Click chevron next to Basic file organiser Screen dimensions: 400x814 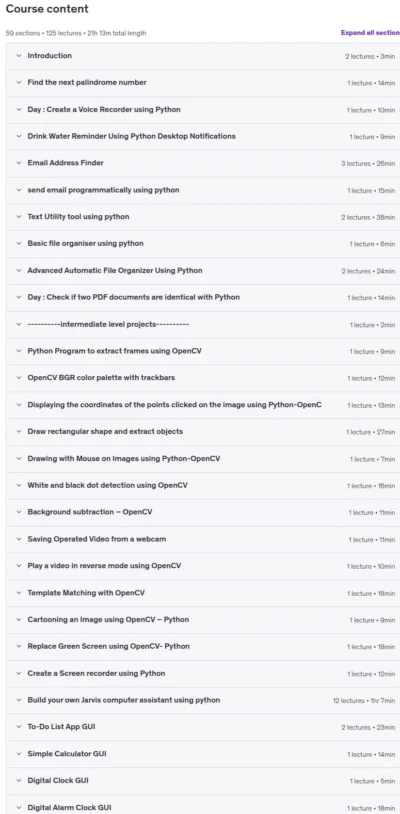click(x=19, y=243)
